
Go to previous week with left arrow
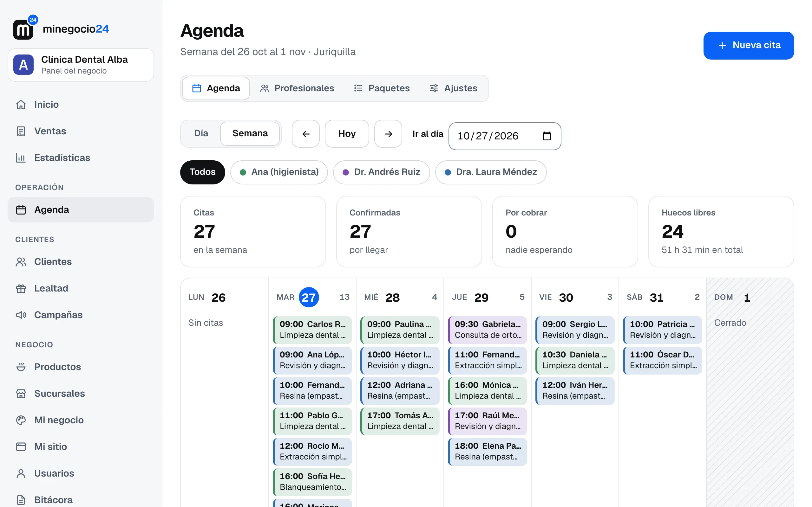tap(306, 134)
